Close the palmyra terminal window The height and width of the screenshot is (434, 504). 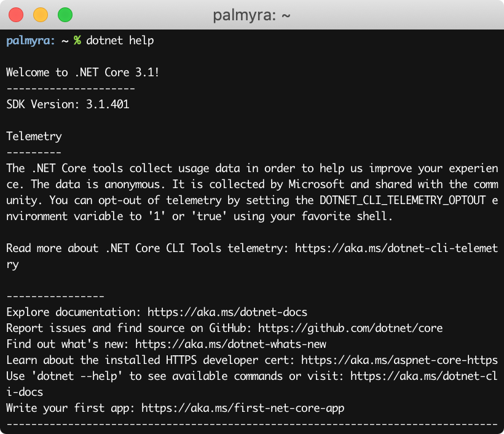(16, 15)
